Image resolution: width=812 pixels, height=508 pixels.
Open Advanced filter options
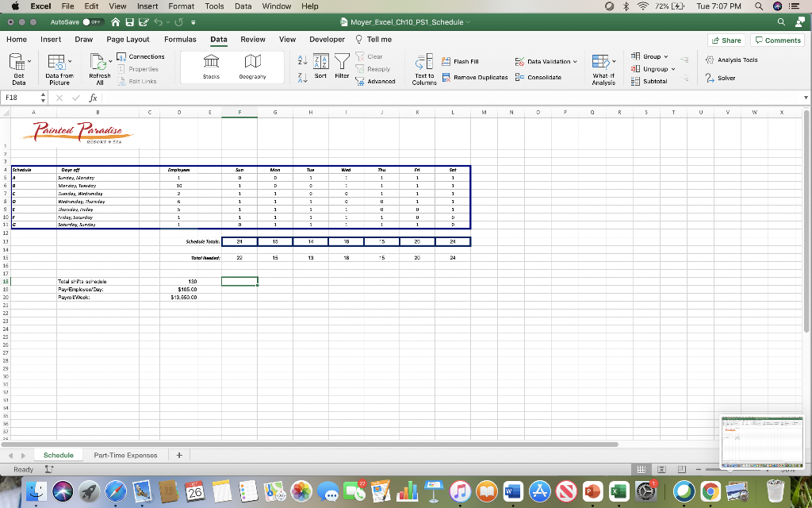click(375, 82)
